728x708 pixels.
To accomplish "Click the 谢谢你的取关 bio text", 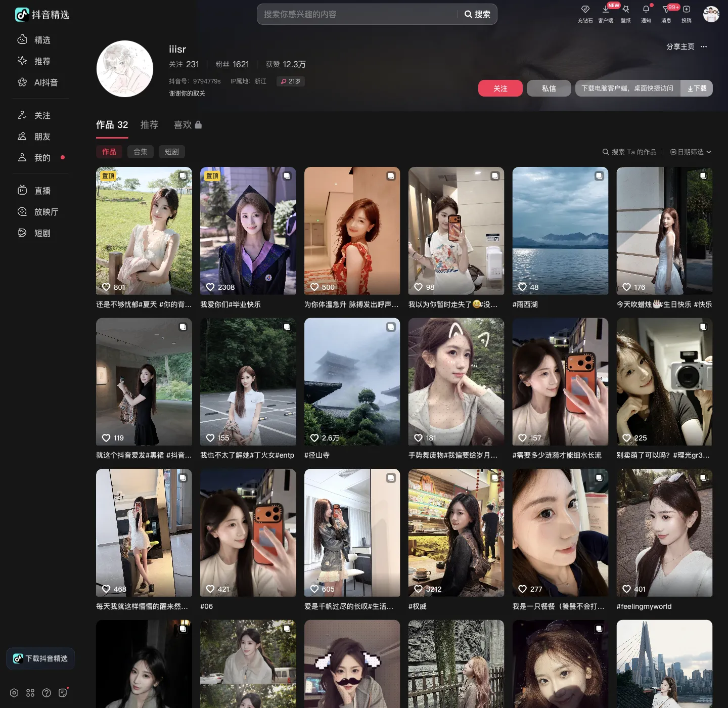I will (x=187, y=94).
